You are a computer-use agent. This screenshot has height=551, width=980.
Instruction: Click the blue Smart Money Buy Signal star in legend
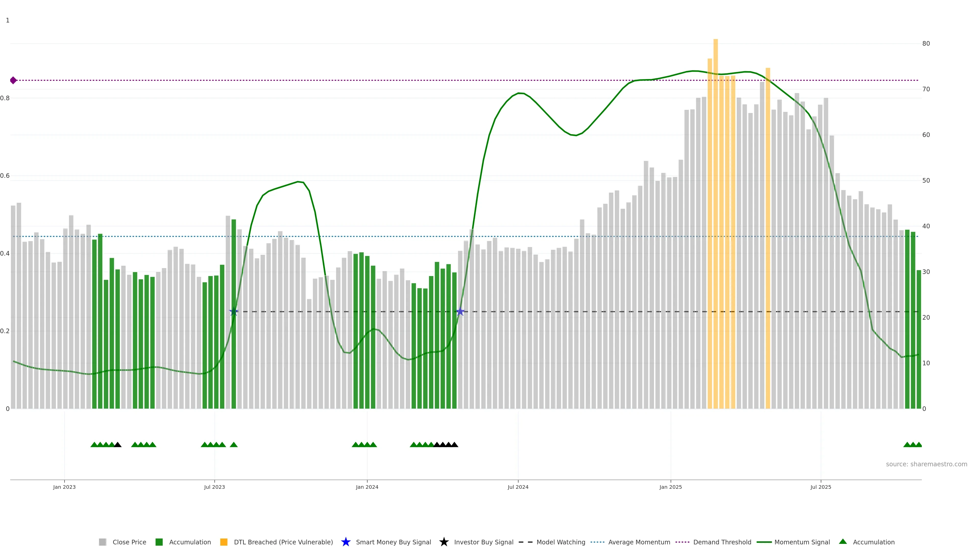(x=346, y=542)
